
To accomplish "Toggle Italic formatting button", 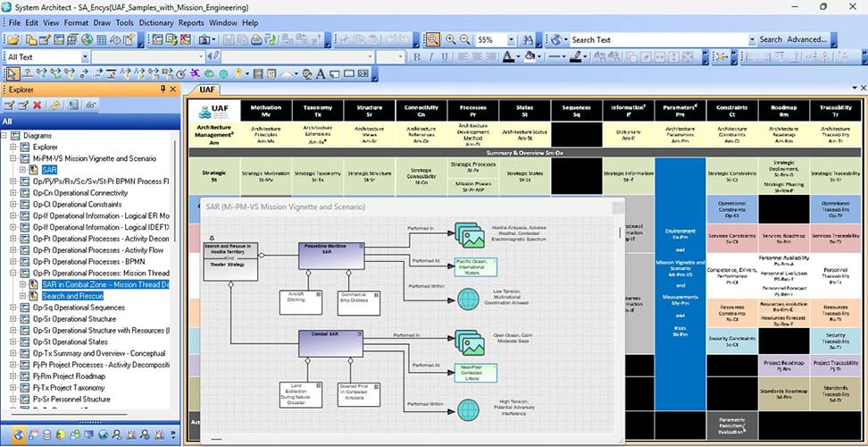I will click(x=430, y=57).
